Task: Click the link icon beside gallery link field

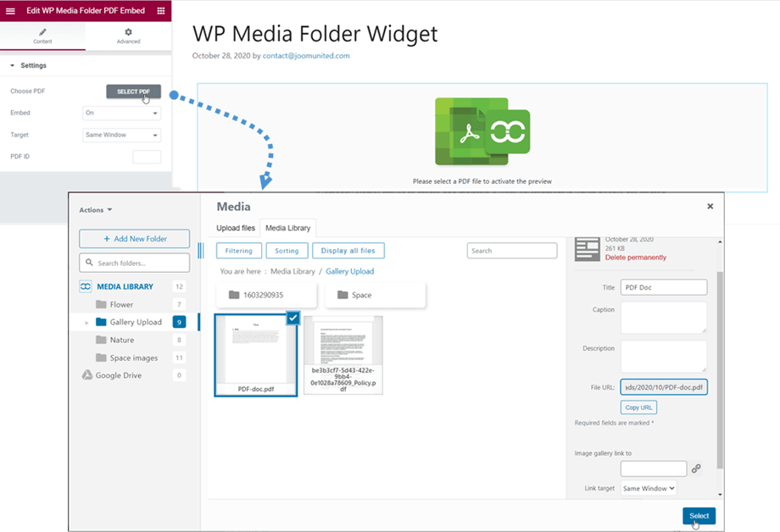Action: pos(696,468)
